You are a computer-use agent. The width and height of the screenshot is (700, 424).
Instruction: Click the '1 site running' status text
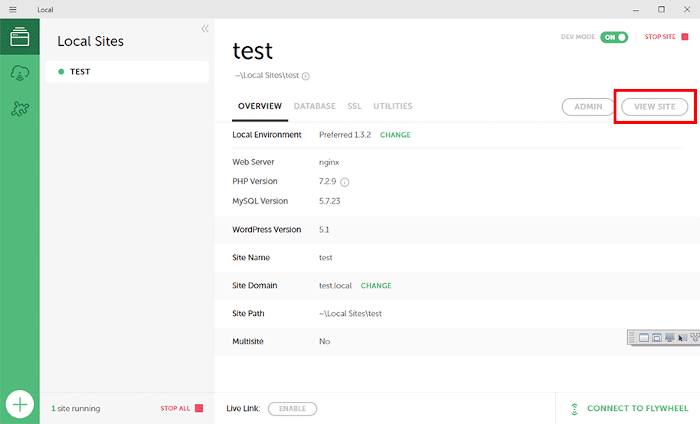(76, 408)
